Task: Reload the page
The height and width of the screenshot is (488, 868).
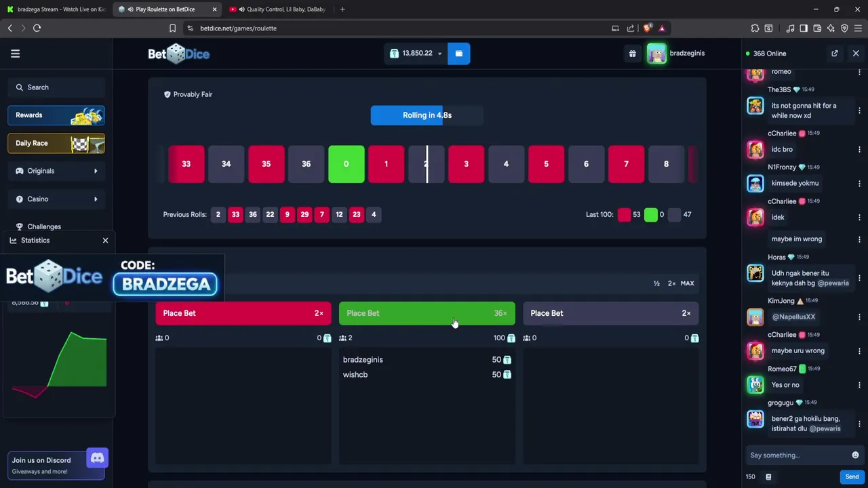Action: 37,28
